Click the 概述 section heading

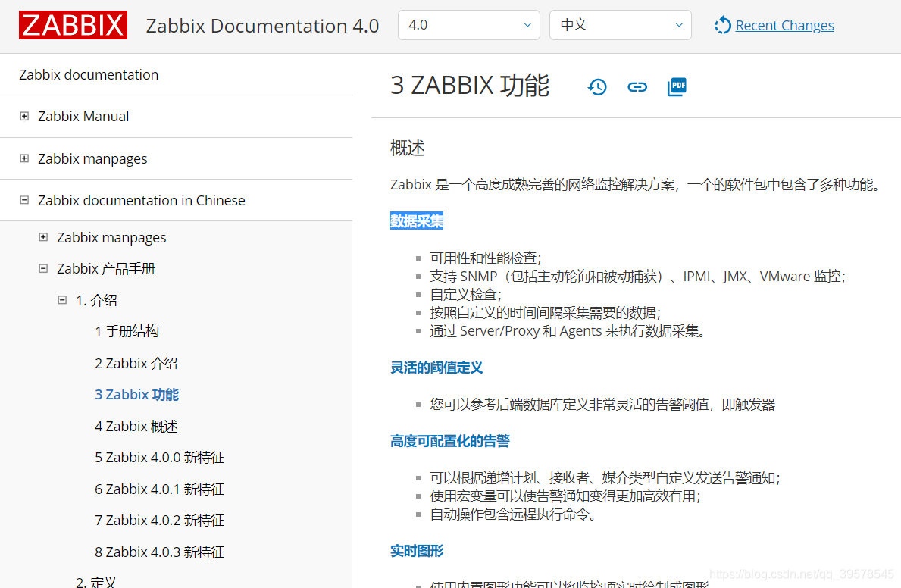408,149
